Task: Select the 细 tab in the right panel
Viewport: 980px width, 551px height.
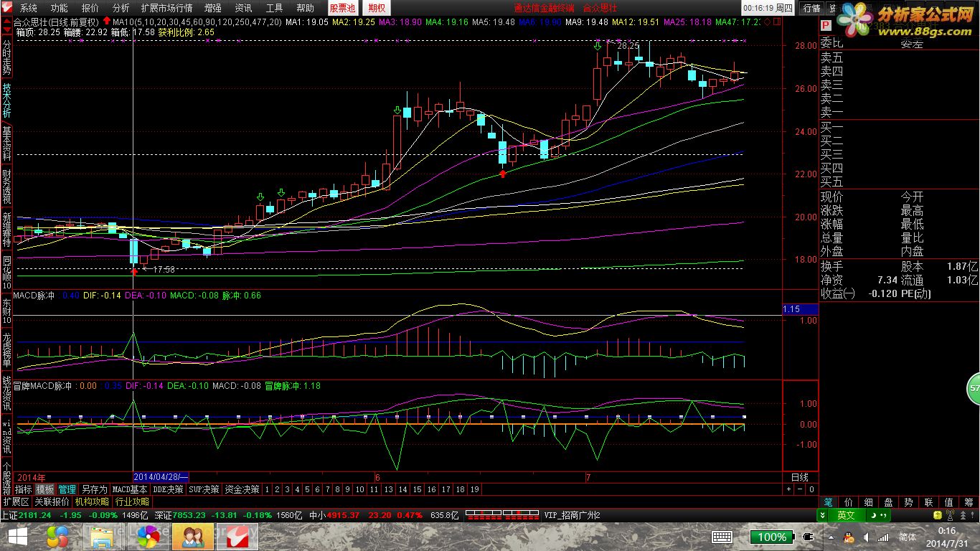Action: (x=868, y=502)
